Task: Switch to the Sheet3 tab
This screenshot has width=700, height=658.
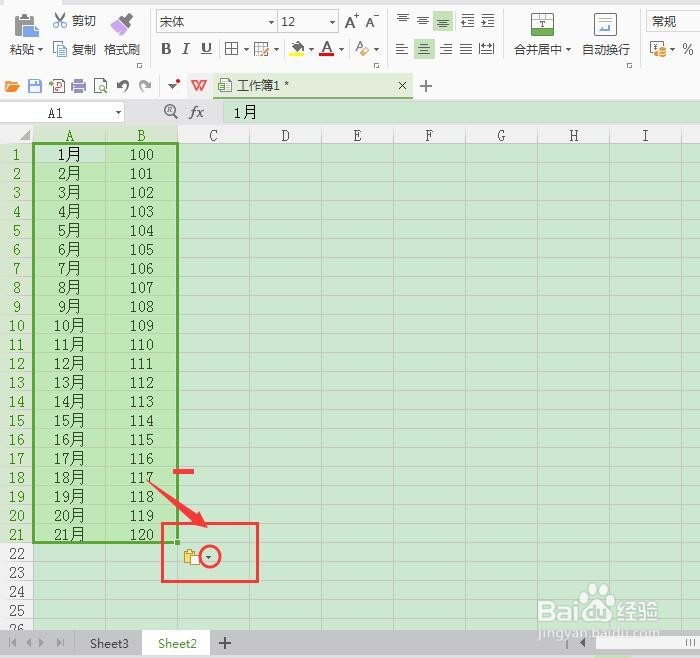Action: 109,643
